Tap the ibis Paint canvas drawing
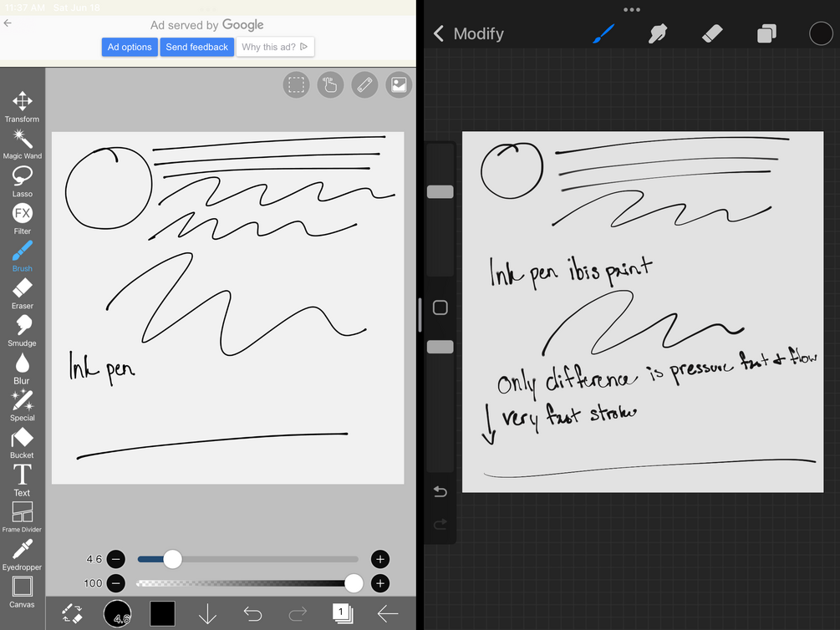840x630 pixels. (227, 308)
